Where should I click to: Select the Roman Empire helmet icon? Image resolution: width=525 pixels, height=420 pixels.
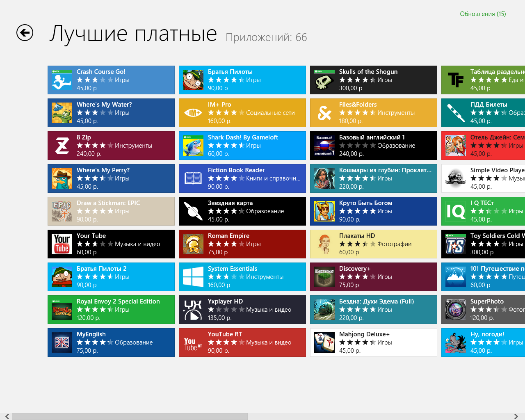193,244
